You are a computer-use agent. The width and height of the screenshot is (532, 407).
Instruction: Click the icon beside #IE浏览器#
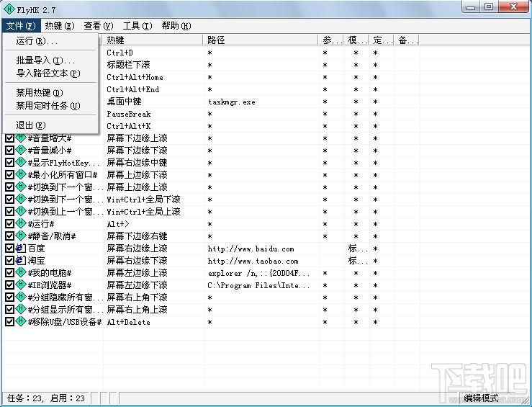tap(21, 285)
